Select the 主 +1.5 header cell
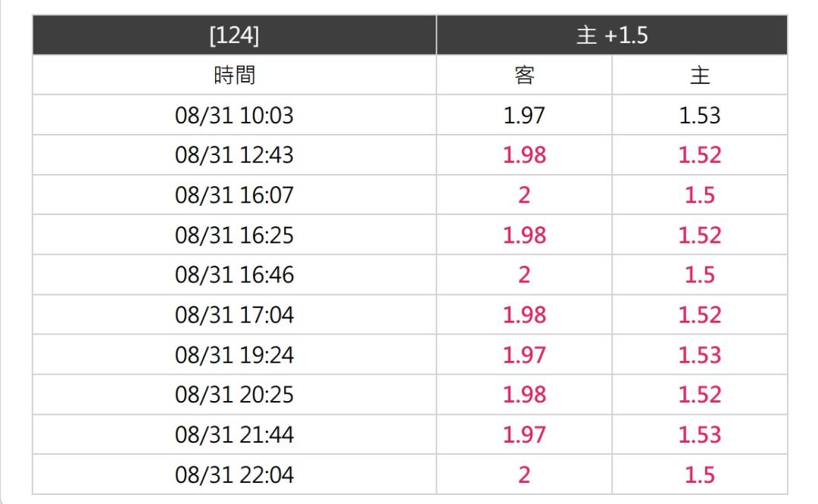Image resolution: width=818 pixels, height=504 pixels. click(x=612, y=35)
